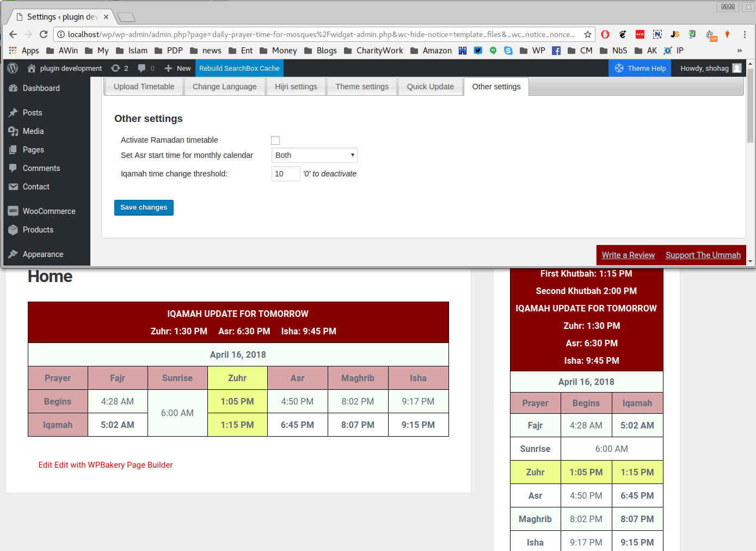Open the Money bookmarks folder
Screen dimensions: 756x551
point(278,51)
